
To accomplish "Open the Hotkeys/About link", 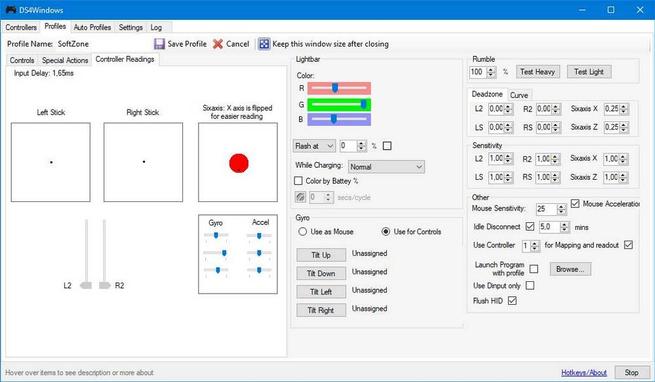I will pyautogui.click(x=584, y=372).
